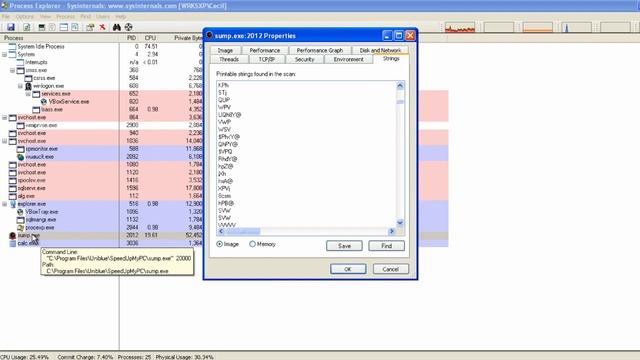The width and height of the screenshot is (640, 360).
Task: Collapse the smss.exe tree node
Action: tap(12, 70)
